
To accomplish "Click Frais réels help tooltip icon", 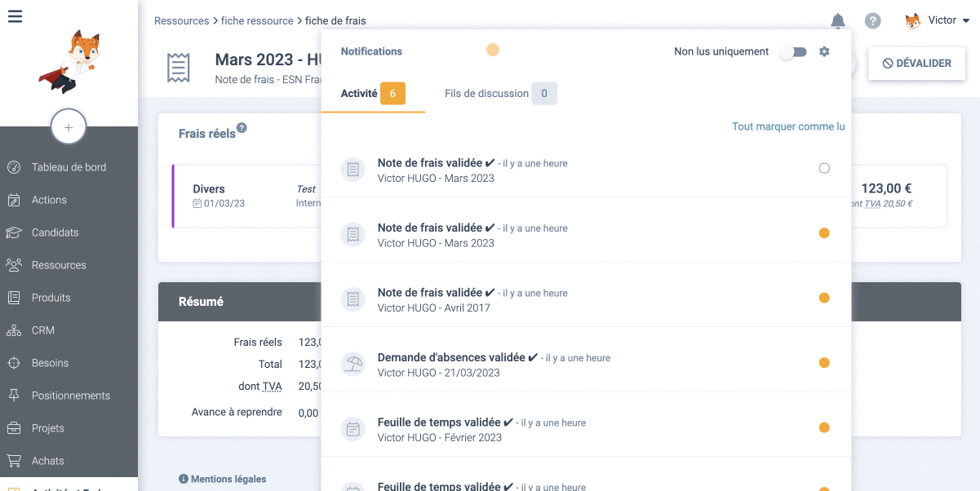I will coord(242,129).
